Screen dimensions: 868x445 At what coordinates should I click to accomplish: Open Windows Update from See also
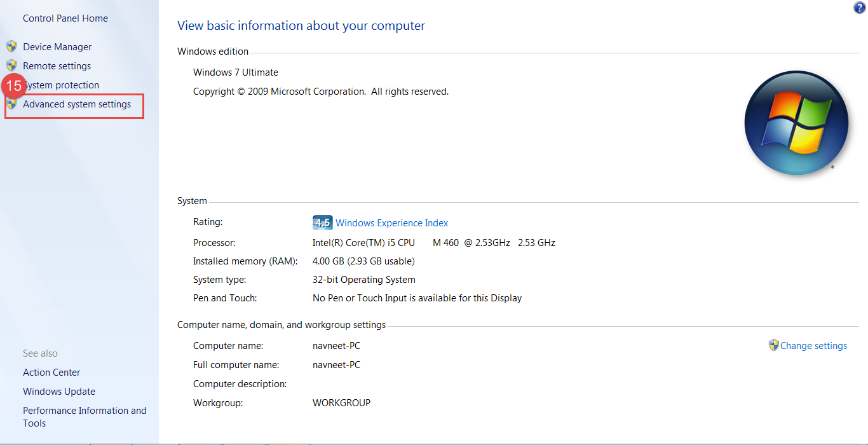(x=58, y=391)
